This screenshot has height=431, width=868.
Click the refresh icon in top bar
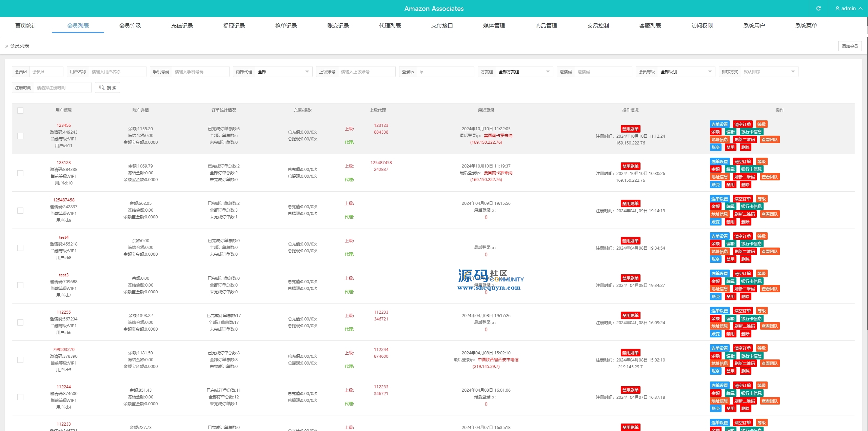pyautogui.click(x=818, y=8)
